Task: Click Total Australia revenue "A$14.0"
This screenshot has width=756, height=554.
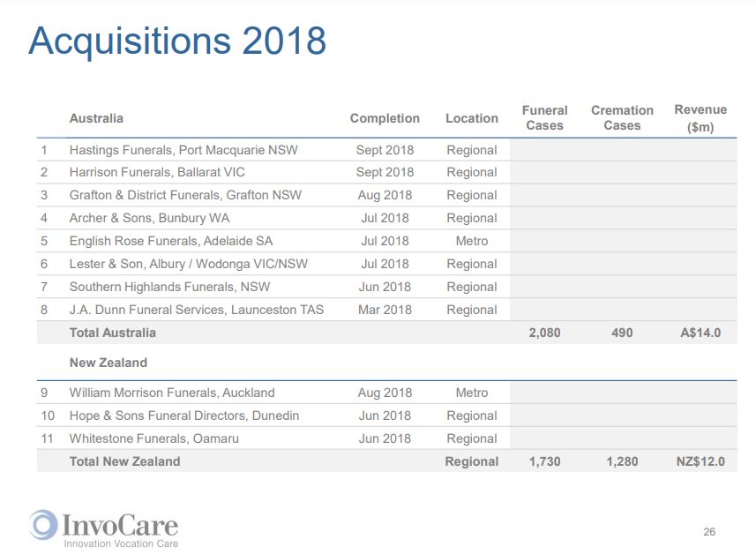Action: (700, 333)
